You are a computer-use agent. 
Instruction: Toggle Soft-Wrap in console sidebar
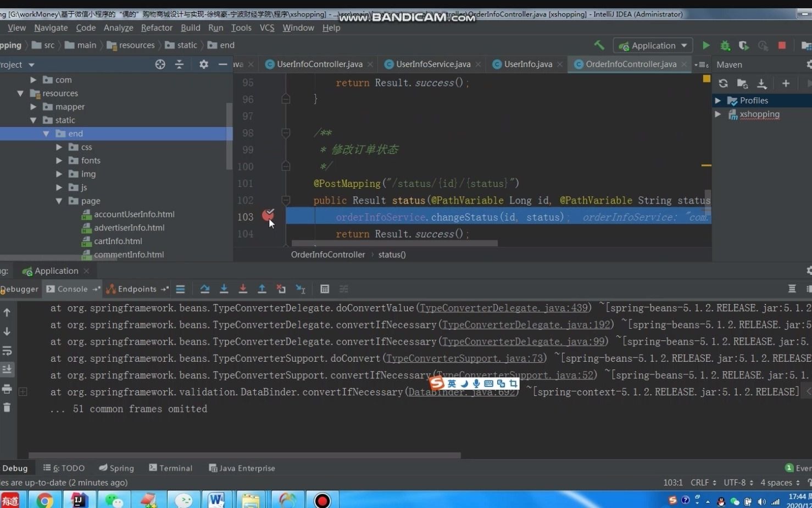point(7,351)
